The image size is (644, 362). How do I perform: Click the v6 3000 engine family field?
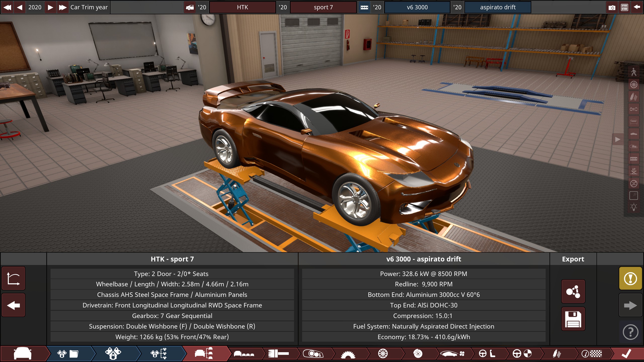coord(417,7)
